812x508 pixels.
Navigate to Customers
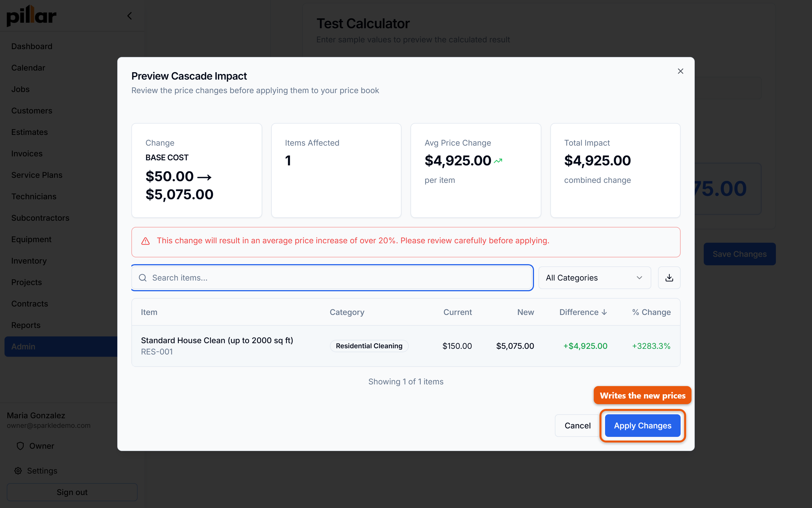(32, 111)
